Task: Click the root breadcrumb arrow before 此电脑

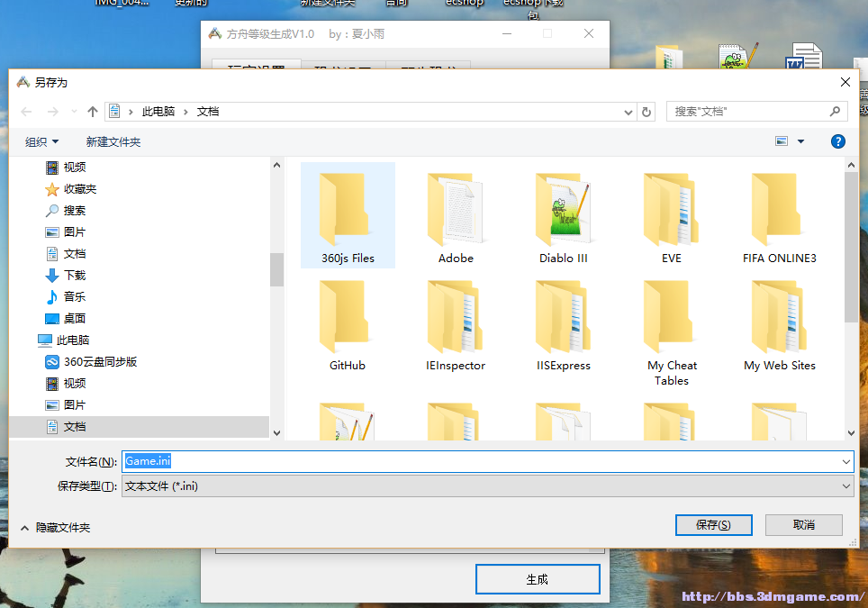Action: (x=131, y=112)
